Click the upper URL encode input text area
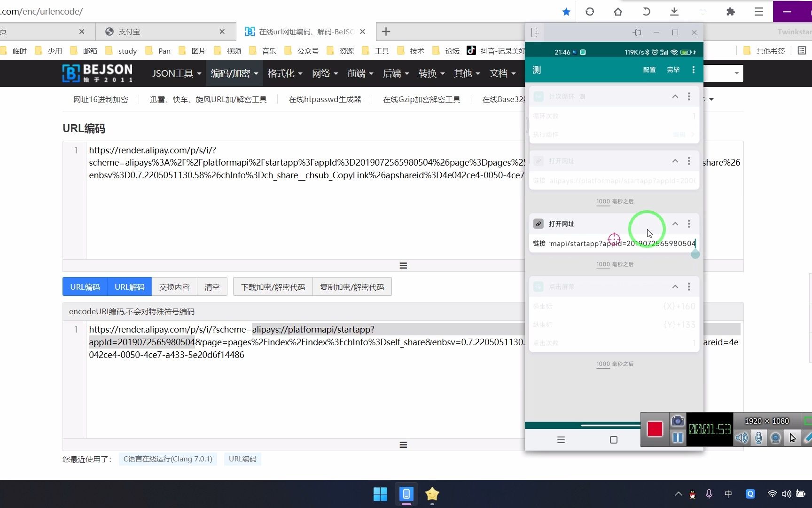 (x=305, y=200)
